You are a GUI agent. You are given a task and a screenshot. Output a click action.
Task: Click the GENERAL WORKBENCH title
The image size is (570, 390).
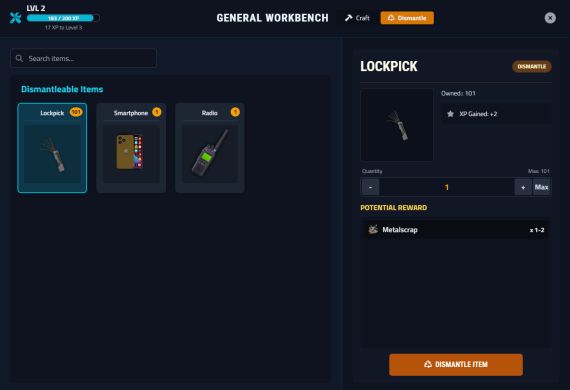[x=272, y=18]
